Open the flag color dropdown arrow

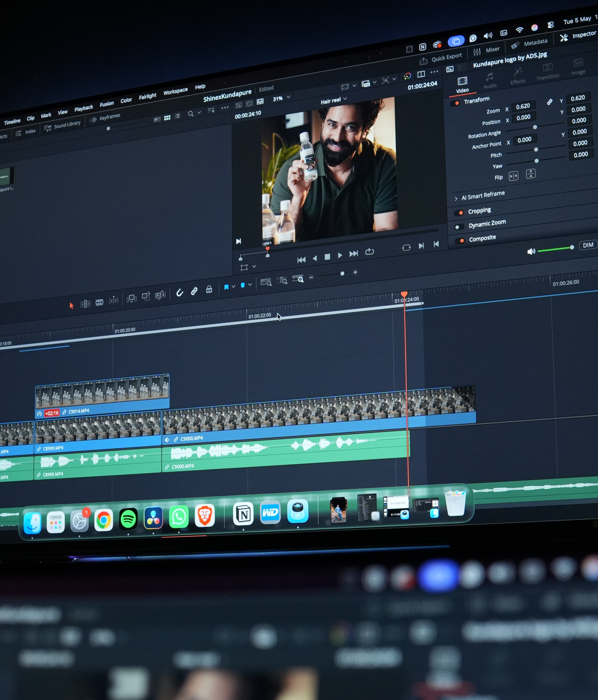pyautogui.click(x=233, y=286)
